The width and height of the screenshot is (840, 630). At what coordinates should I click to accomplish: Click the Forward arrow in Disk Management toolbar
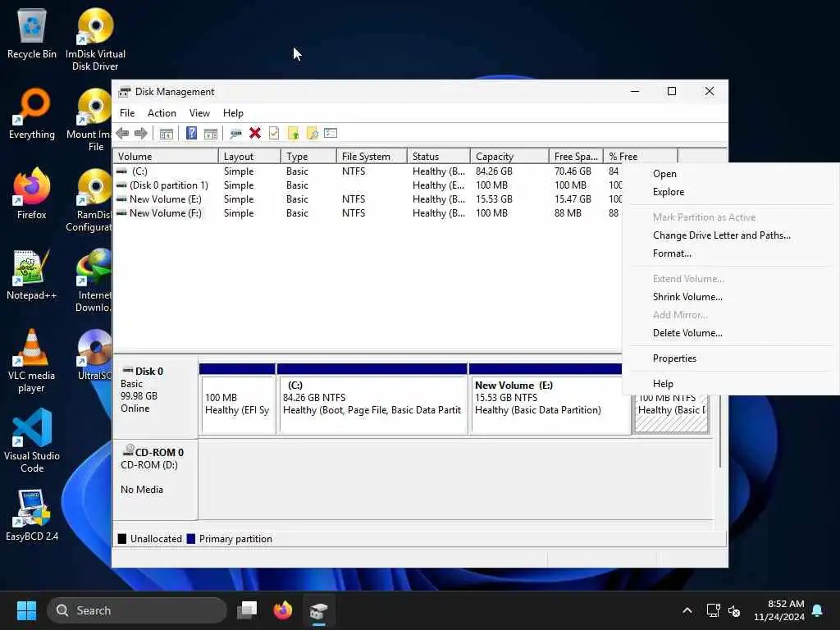click(141, 133)
